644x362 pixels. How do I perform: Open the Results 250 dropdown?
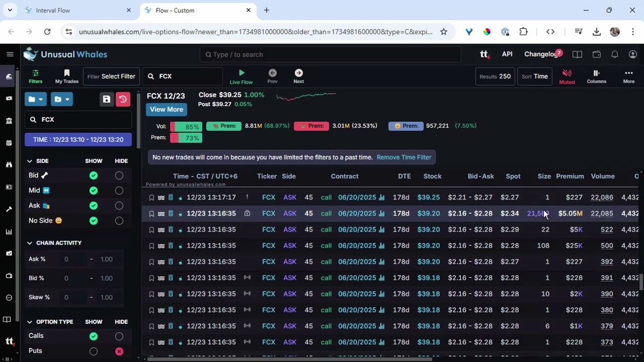[x=495, y=76]
